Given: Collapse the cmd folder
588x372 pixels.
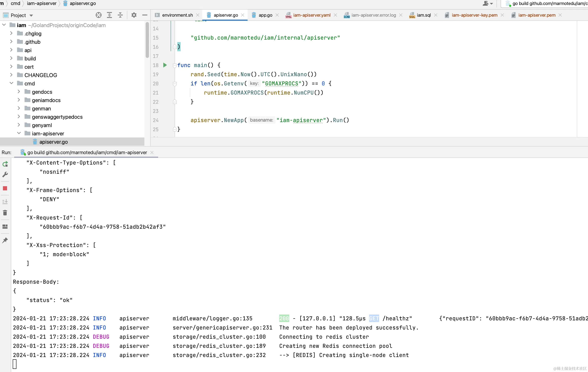Looking at the screenshot, I should click(11, 83).
